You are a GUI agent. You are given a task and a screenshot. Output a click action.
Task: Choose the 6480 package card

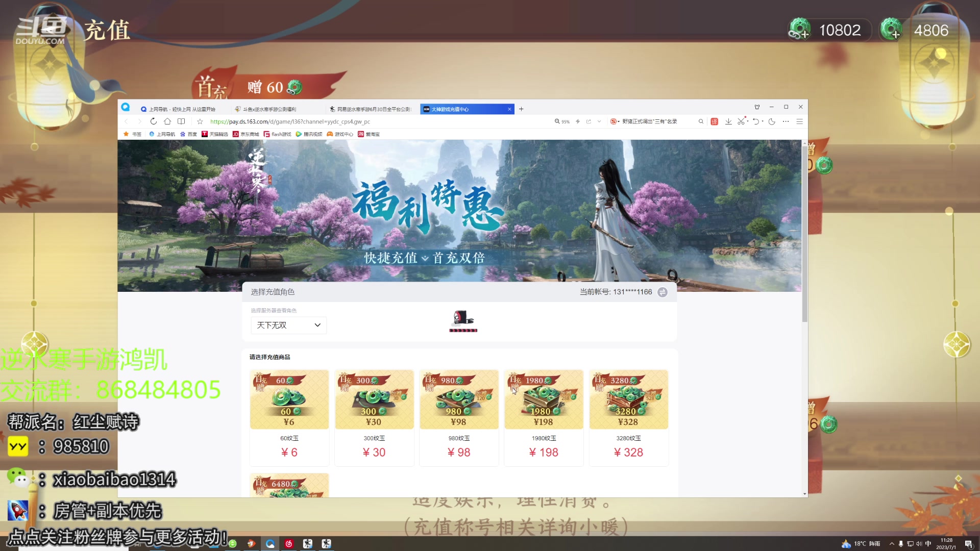coord(289,485)
